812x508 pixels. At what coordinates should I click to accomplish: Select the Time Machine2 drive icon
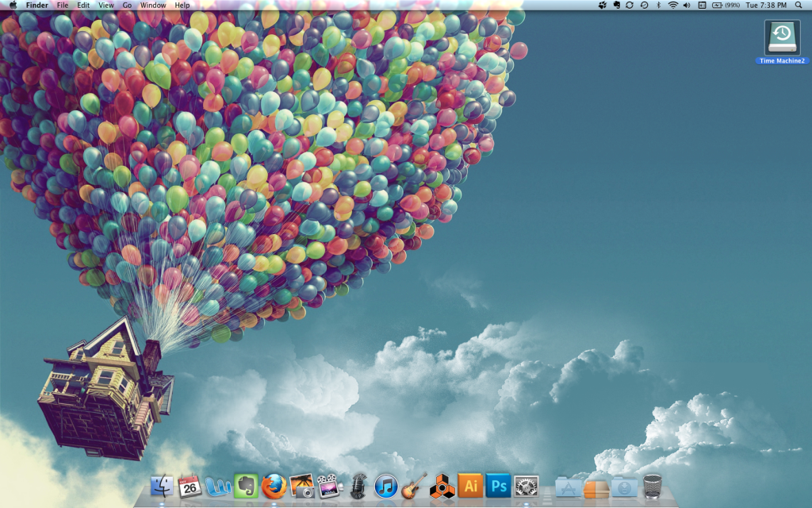[782, 37]
